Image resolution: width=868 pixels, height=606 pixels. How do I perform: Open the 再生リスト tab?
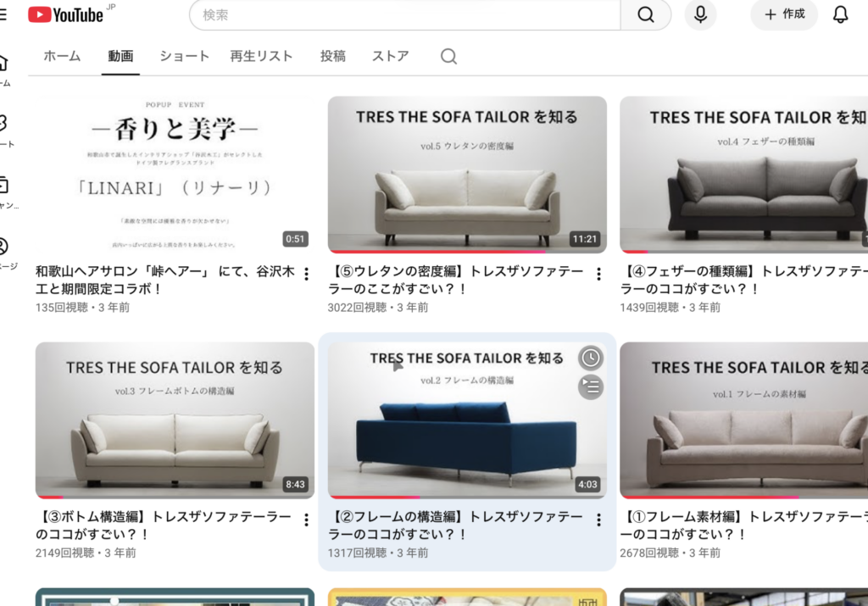point(261,56)
